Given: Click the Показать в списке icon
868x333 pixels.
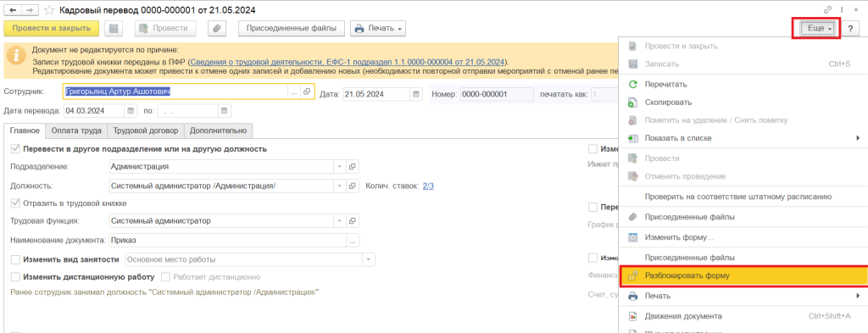Looking at the screenshot, I should [632, 138].
